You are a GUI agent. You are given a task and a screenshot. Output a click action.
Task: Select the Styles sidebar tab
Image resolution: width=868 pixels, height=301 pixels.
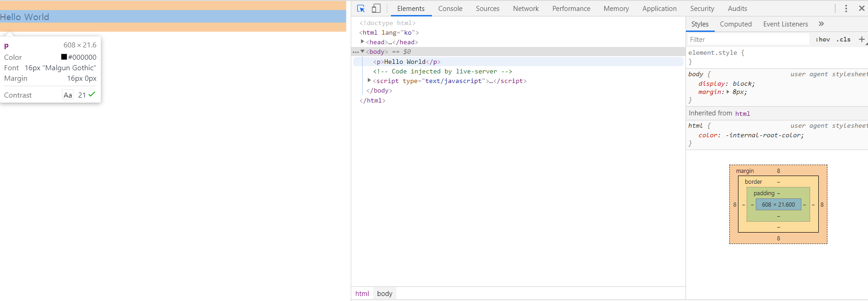point(700,24)
